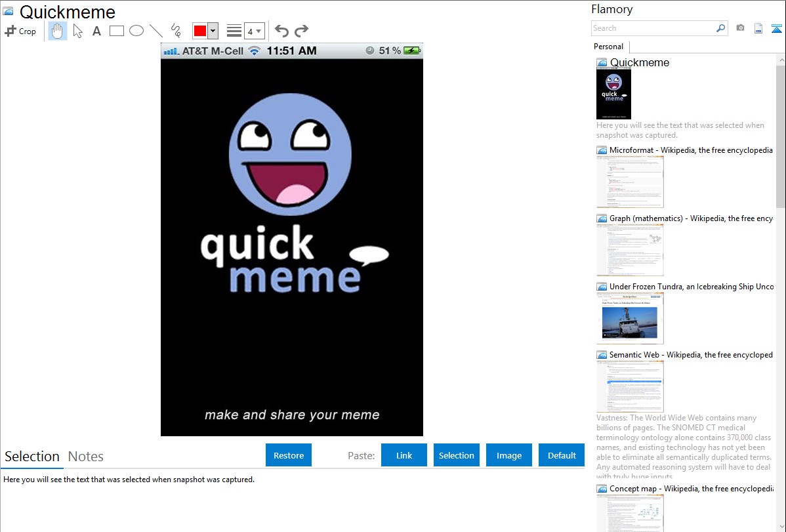This screenshot has width=786, height=532.
Task: Click the blue upload arrow icon
Action: (x=776, y=29)
